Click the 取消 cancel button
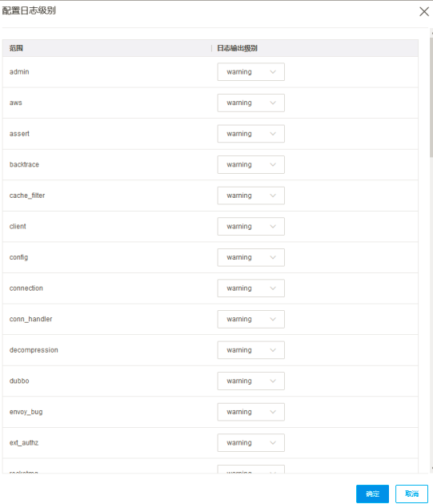433x504 pixels. click(411, 494)
